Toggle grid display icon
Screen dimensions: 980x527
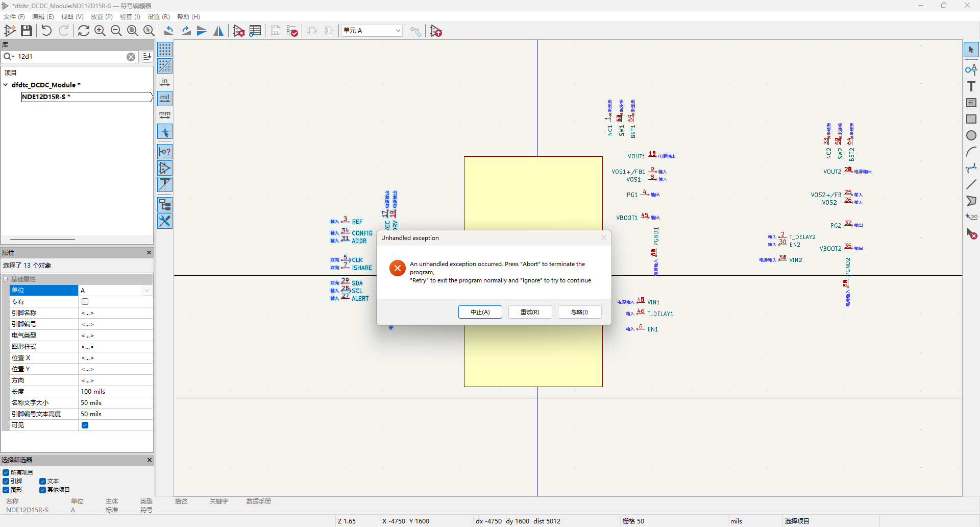pyautogui.click(x=165, y=50)
